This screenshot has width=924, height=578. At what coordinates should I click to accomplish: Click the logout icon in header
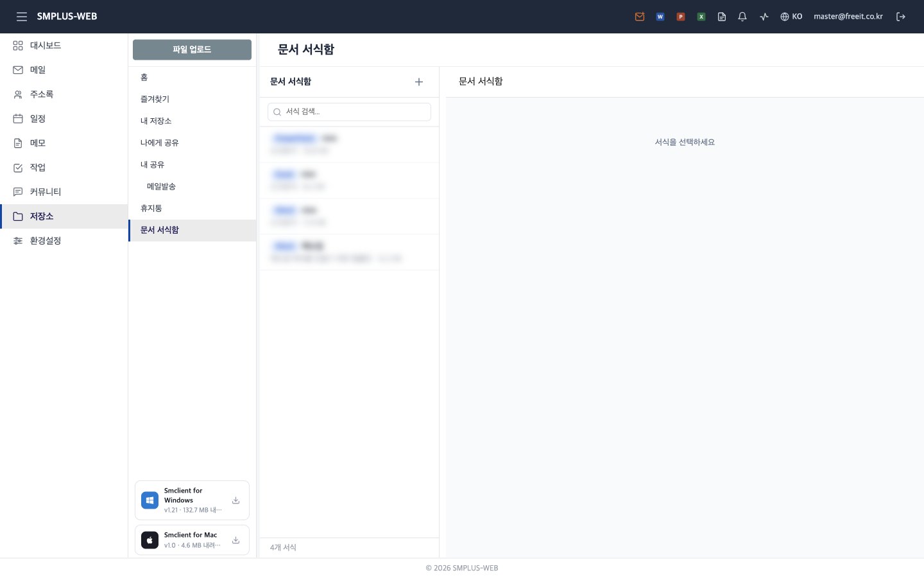click(x=901, y=17)
